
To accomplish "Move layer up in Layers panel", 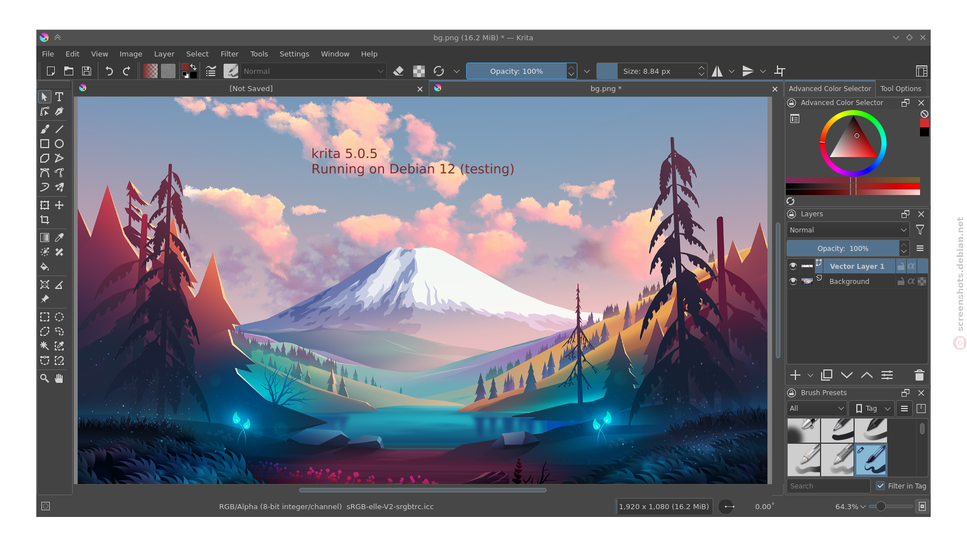I will click(867, 375).
